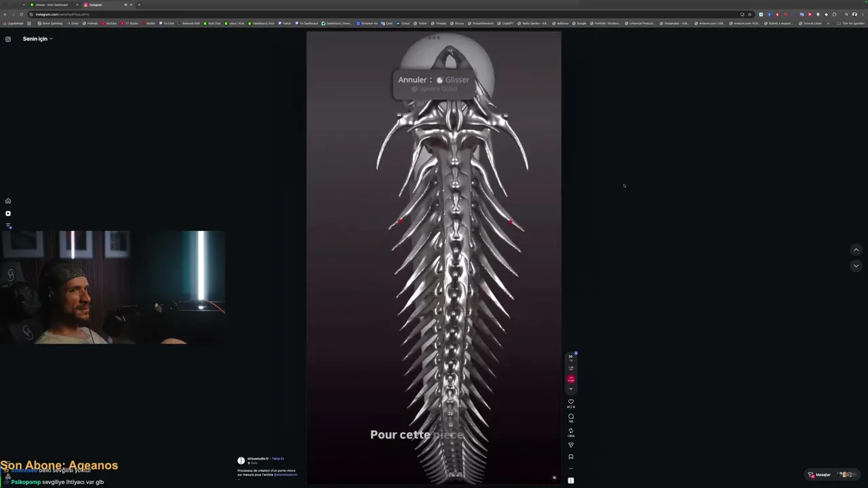
Task: Click the red extension button in reel panel
Action: pos(571,379)
